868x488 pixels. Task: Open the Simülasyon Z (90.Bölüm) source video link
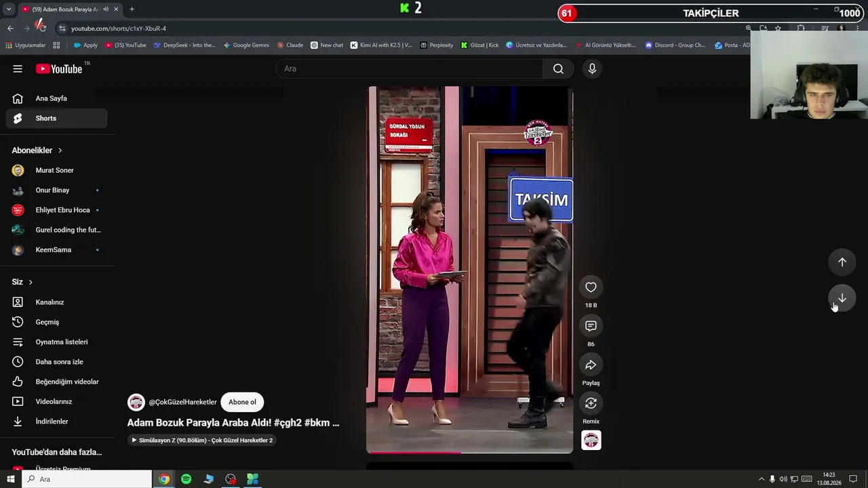pyautogui.click(x=202, y=441)
